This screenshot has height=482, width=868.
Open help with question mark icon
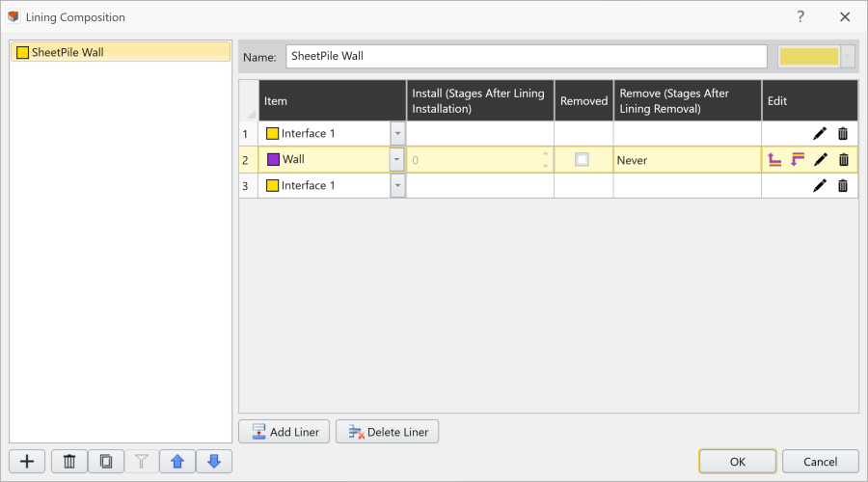point(800,16)
